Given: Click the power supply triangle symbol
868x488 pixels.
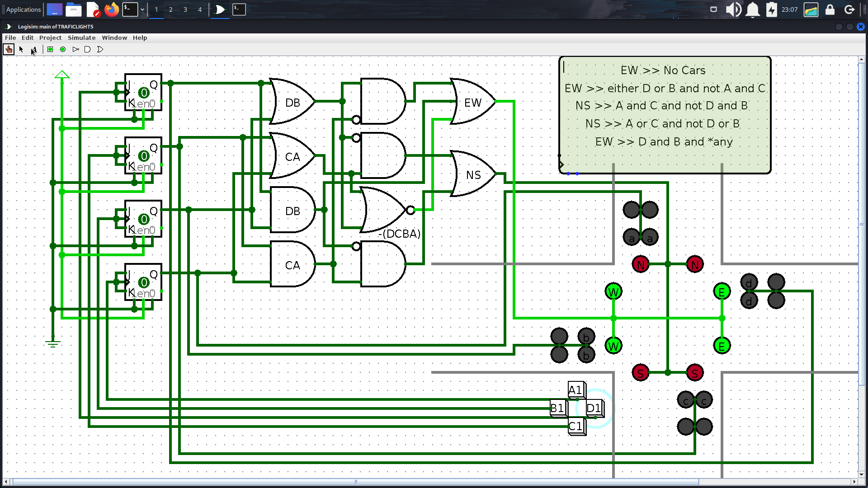Looking at the screenshot, I should tap(62, 75).
